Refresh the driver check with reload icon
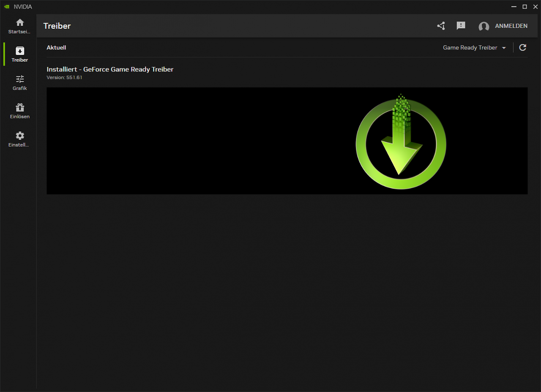 tap(523, 47)
